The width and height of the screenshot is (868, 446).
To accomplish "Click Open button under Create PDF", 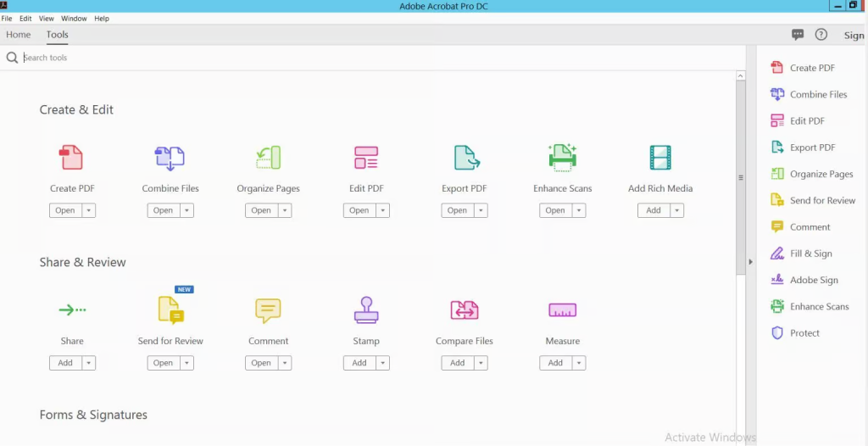I will pyautogui.click(x=65, y=210).
